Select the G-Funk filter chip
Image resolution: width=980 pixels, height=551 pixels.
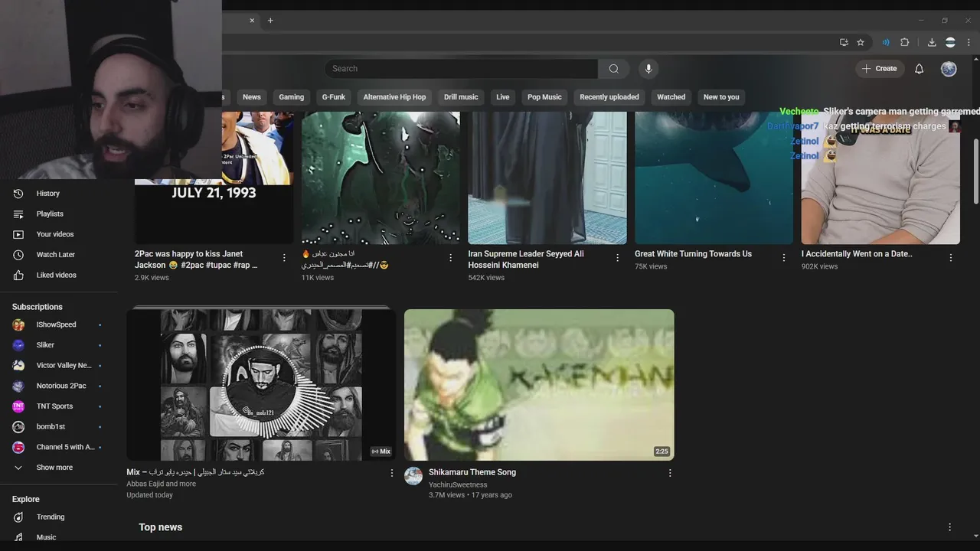[x=334, y=97]
